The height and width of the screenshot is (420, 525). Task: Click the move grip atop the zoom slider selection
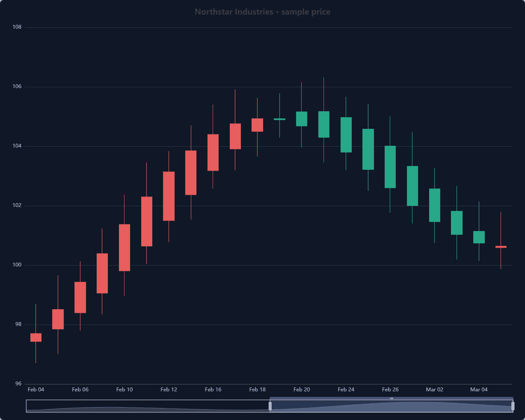391,398
